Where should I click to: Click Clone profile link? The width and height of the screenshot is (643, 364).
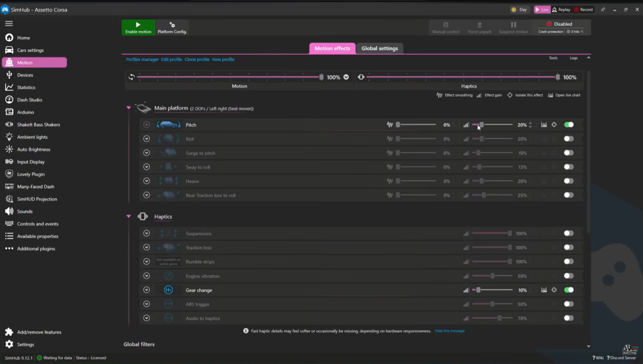tap(197, 59)
